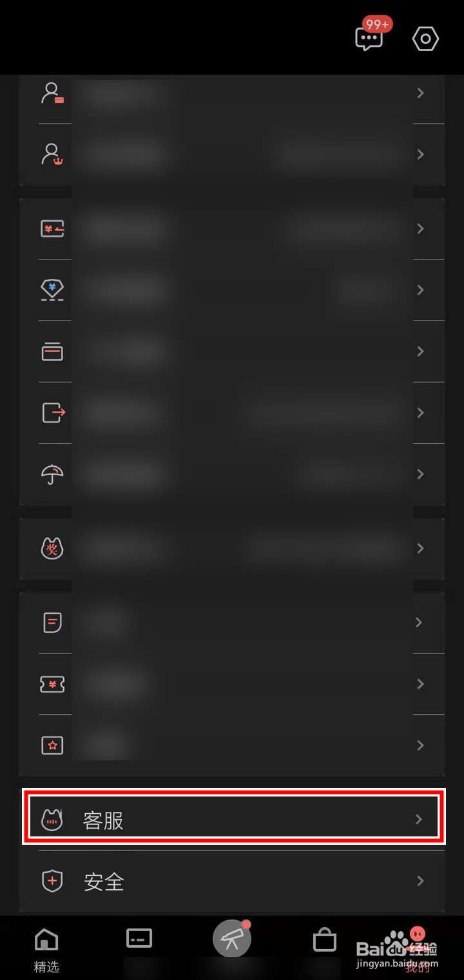Open the 客服 customer service row

tap(232, 819)
